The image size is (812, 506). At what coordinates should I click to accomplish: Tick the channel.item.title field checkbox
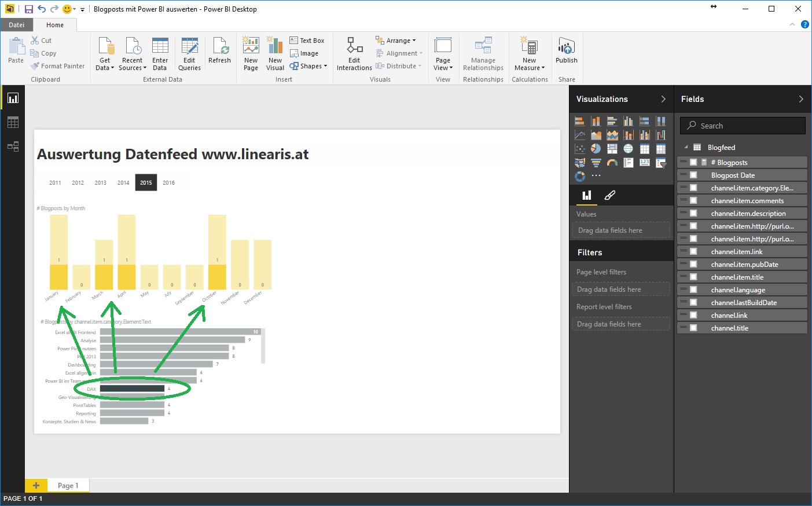[693, 277]
